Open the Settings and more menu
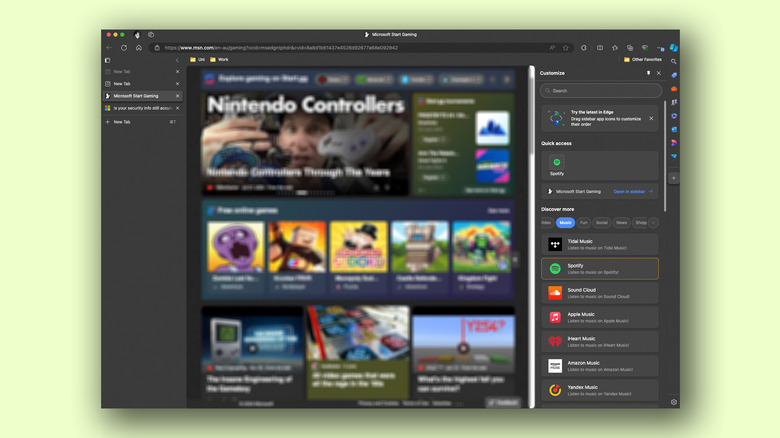 coord(660,48)
